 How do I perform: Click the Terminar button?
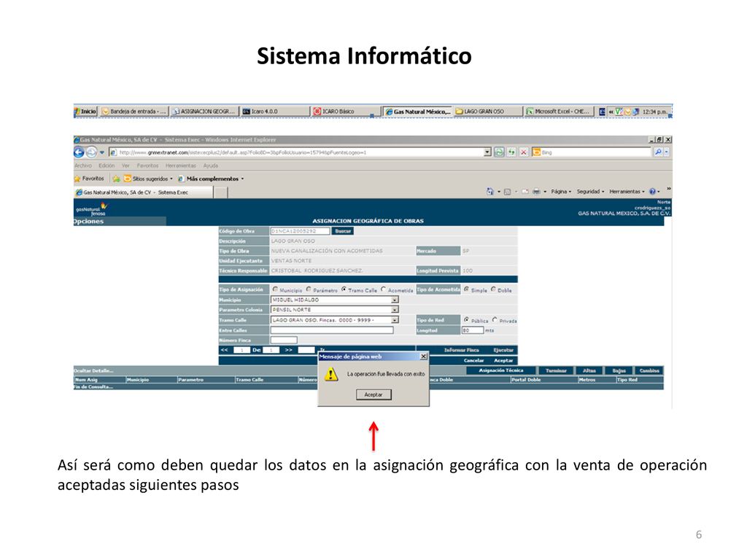[555, 370]
